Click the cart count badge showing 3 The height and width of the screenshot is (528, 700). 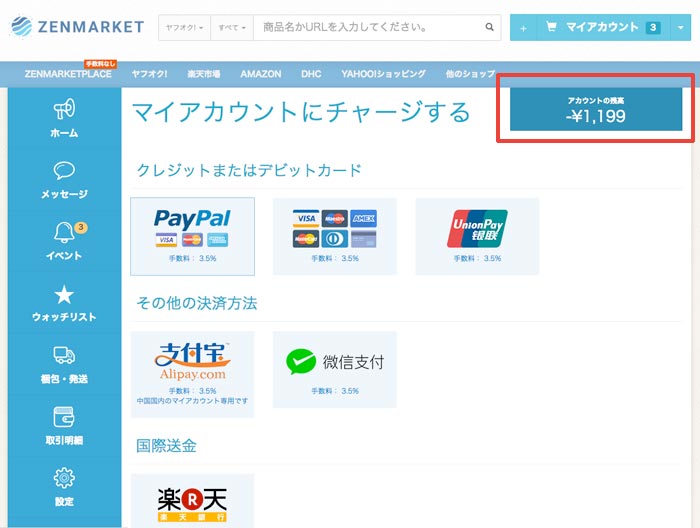pyautogui.click(x=653, y=28)
